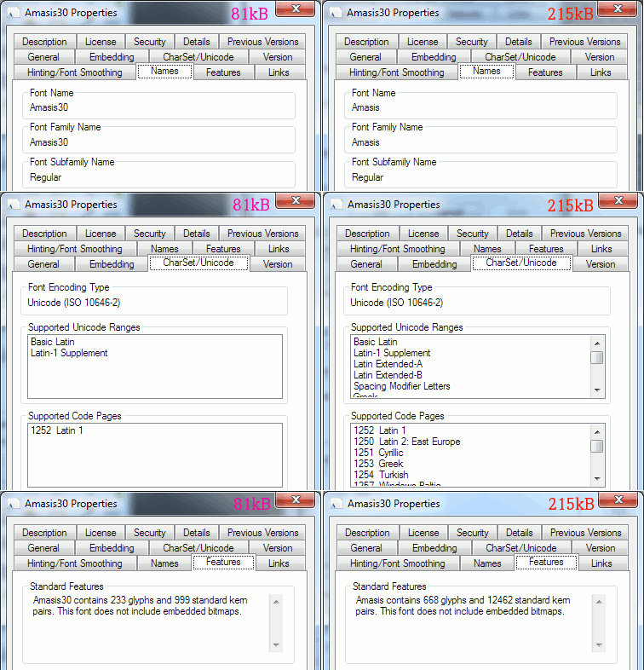The height and width of the screenshot is (670, 644).
Task: Switch to Embedding tab in the Amasis30 font-name window
Action: point(112,57)
